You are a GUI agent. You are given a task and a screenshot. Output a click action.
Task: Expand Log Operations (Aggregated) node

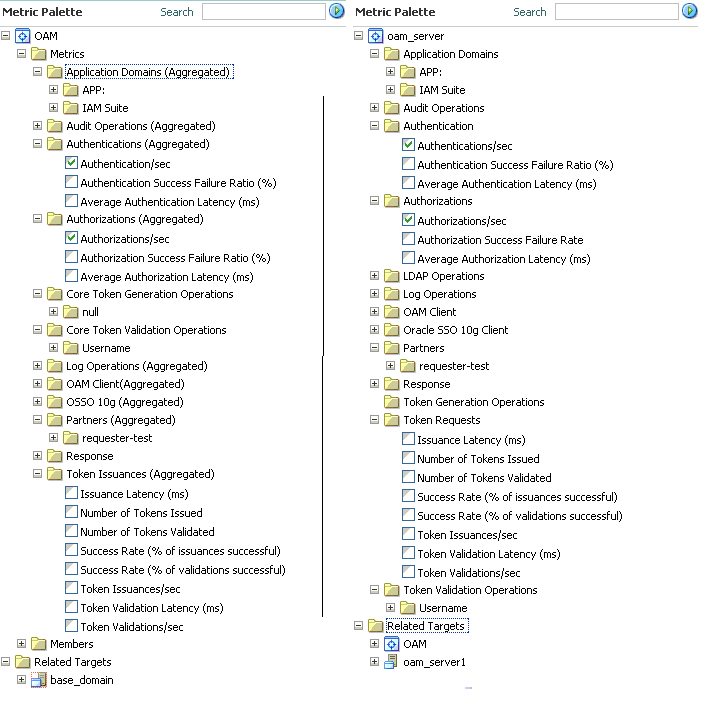[37, 365]
